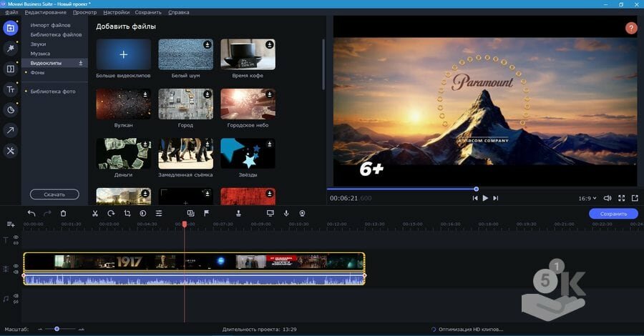Viewport: 644px width, 336px height.
Task: Open the More Tools wrench icon
Action: (11, 151)
